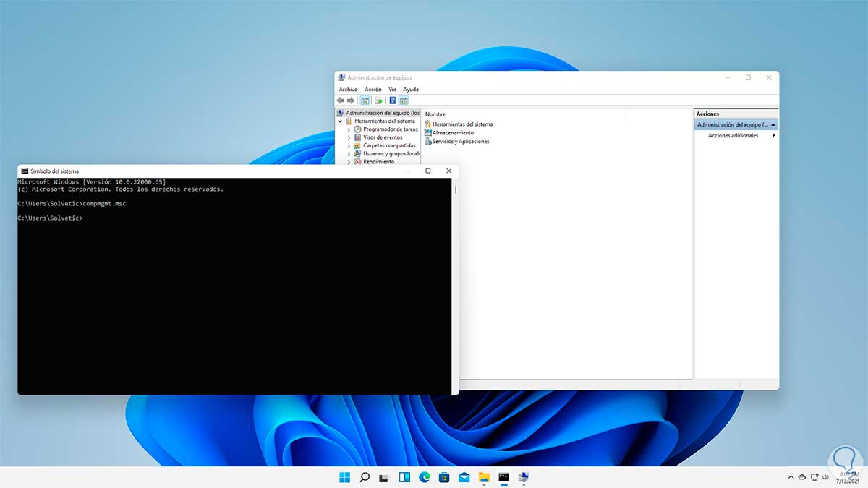This screenshot has height=488, width=868.
Task: Collapse the Herramientas del sistema tree node
Action: [341, 121]
